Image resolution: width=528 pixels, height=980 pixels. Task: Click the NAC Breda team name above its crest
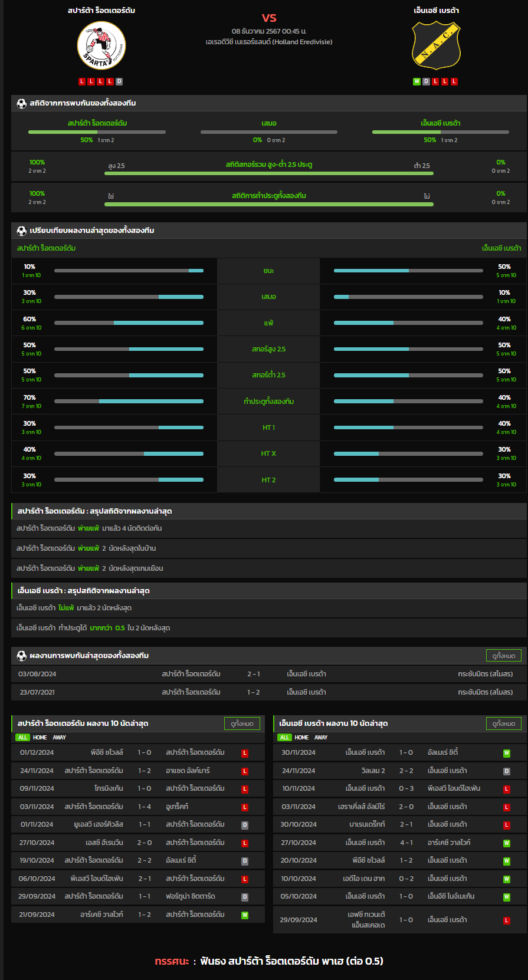click(437, 11)
